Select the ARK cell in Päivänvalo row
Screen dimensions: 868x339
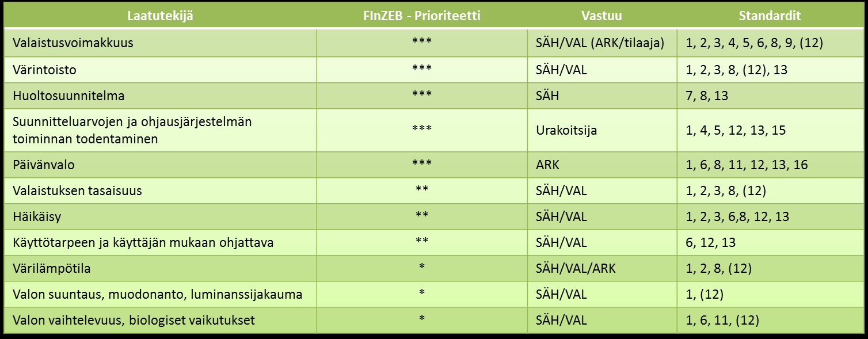click(x=602, y=165)
